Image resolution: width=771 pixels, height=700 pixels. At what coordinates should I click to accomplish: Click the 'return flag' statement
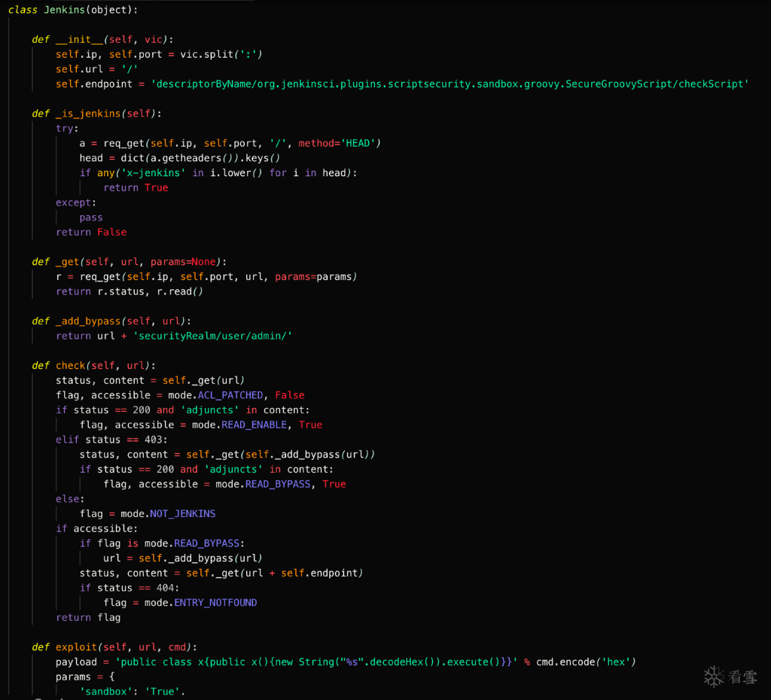click(x=88, y=617)
